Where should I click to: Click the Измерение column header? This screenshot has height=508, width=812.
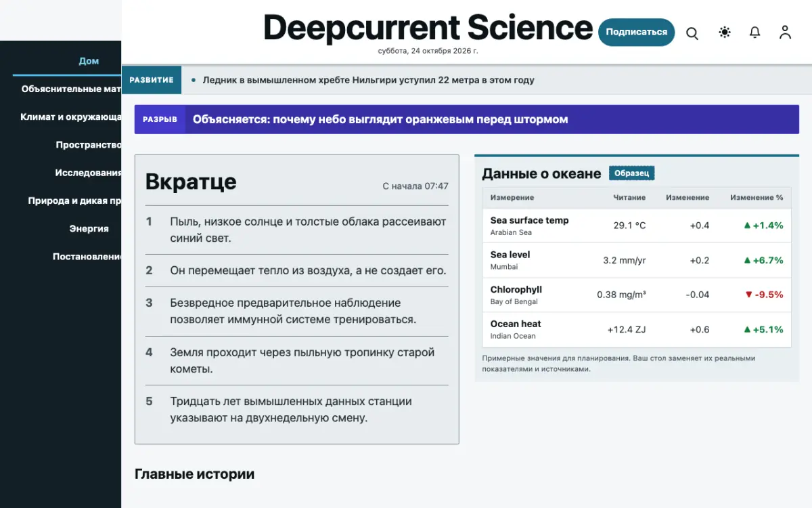point(512,198)
